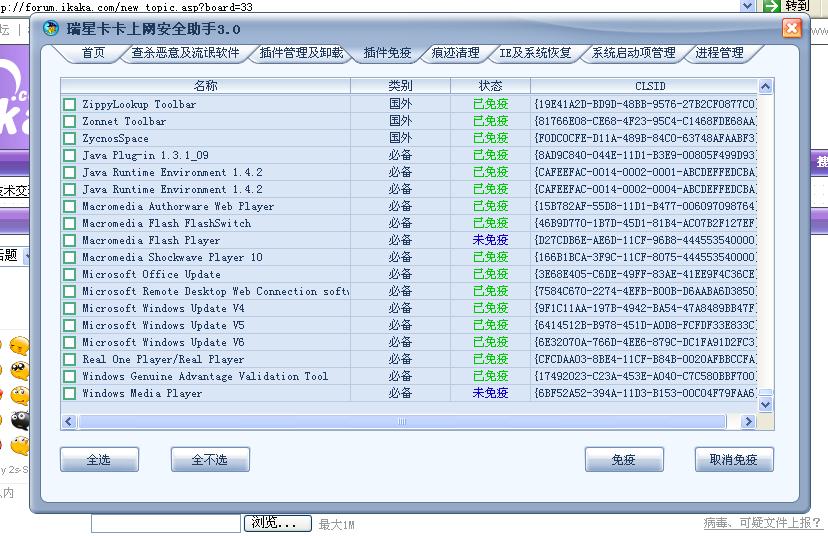Image resolution: width=828 pixels, height=536 pixels.
Task: Click 未免疫 status of Windows Media Player
Action: 490,393
